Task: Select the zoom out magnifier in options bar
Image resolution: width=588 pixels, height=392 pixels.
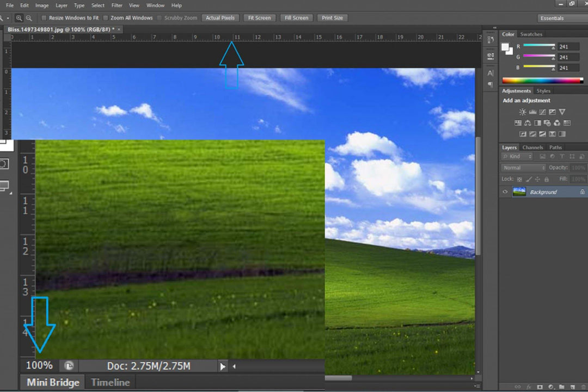Action: (29, 18)
